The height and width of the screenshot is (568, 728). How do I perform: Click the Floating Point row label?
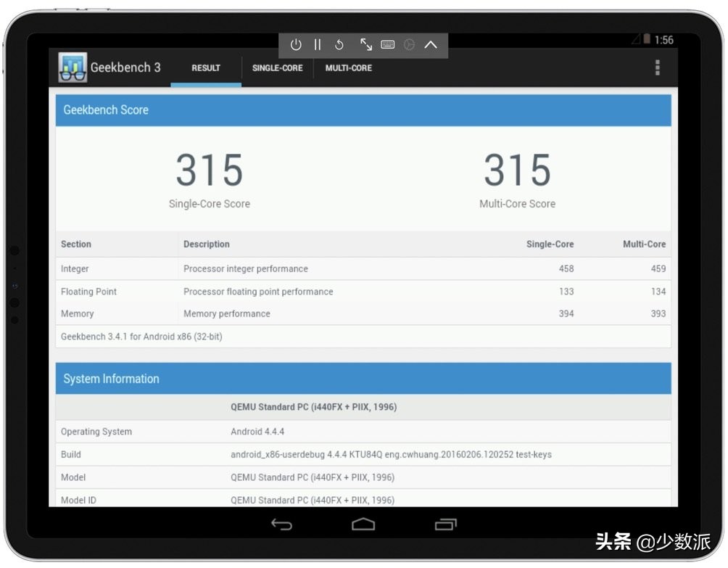88,292
